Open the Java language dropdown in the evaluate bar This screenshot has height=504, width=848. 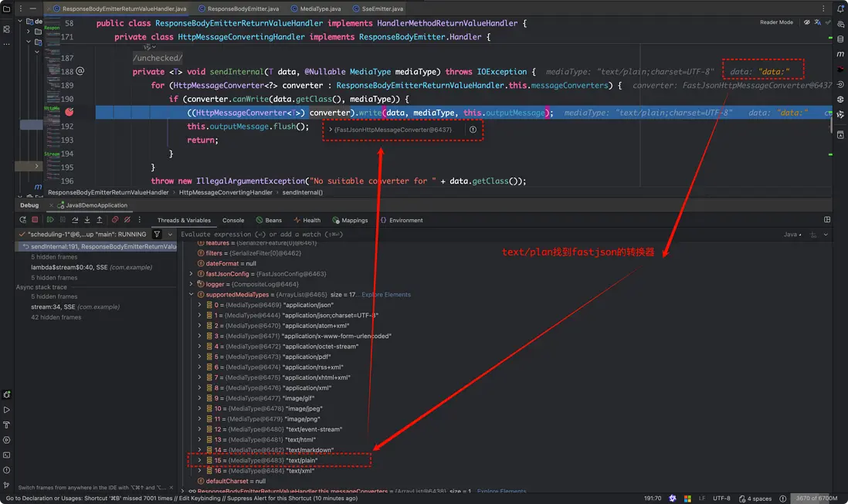click(x=793, y=235)
